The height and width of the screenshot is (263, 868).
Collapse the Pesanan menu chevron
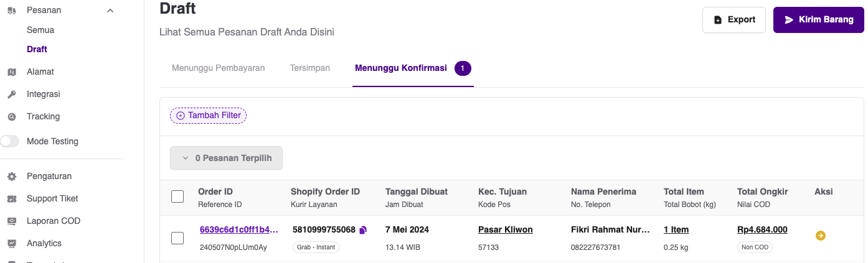pyautogui.click(x=110, y=11)
